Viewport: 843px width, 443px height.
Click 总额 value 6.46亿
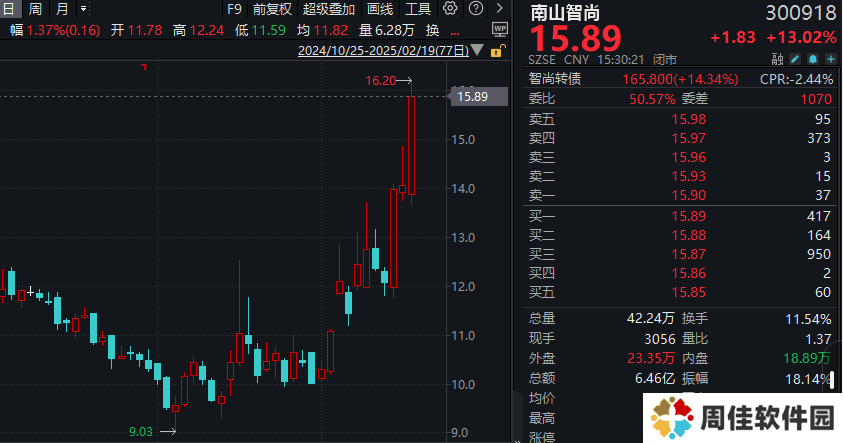tap(655, 378)
